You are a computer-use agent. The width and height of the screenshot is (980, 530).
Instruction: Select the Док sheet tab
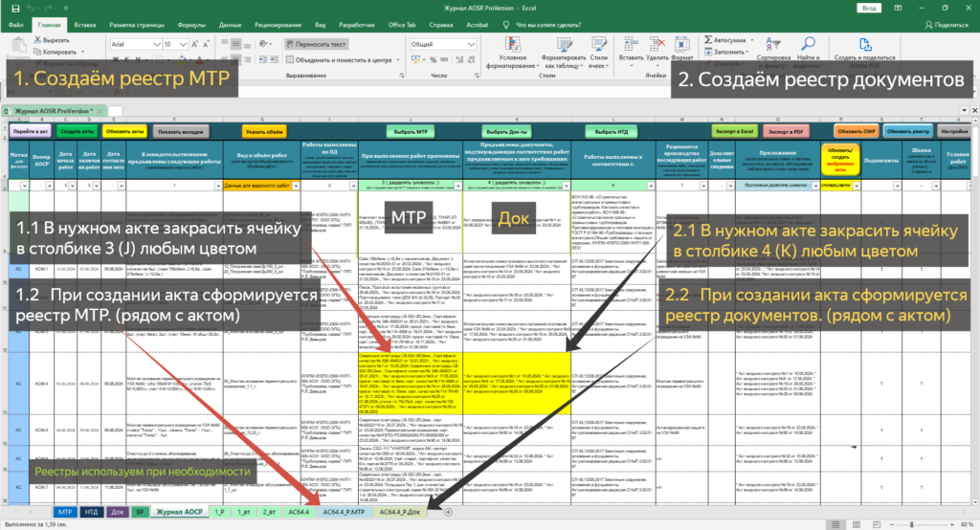click(118, 512)
